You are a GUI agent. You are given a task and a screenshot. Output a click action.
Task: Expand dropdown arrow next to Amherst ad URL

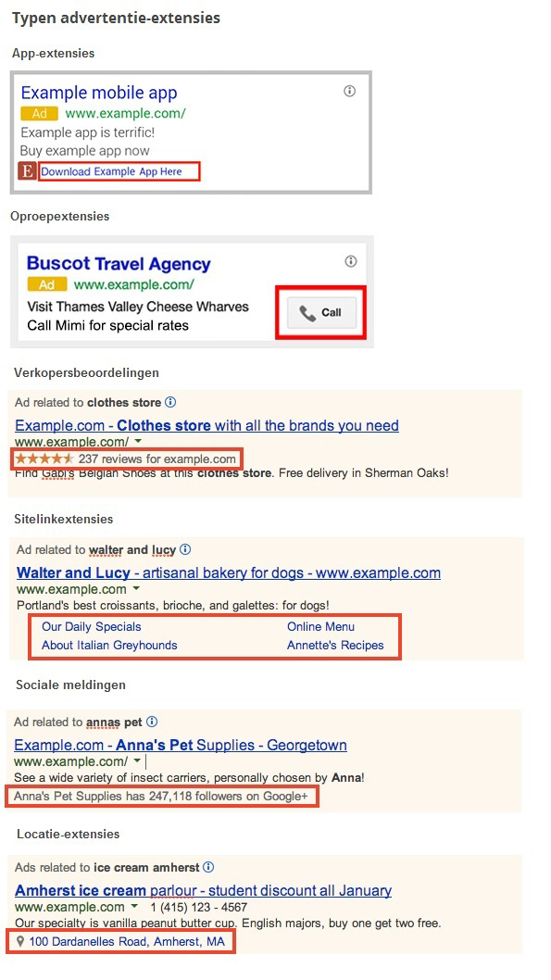point(134,906)
